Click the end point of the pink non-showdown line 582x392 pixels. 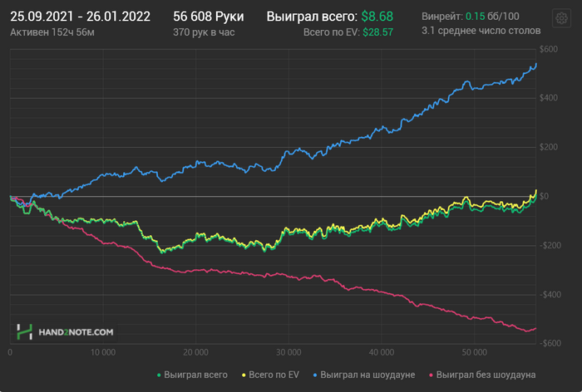535,328
